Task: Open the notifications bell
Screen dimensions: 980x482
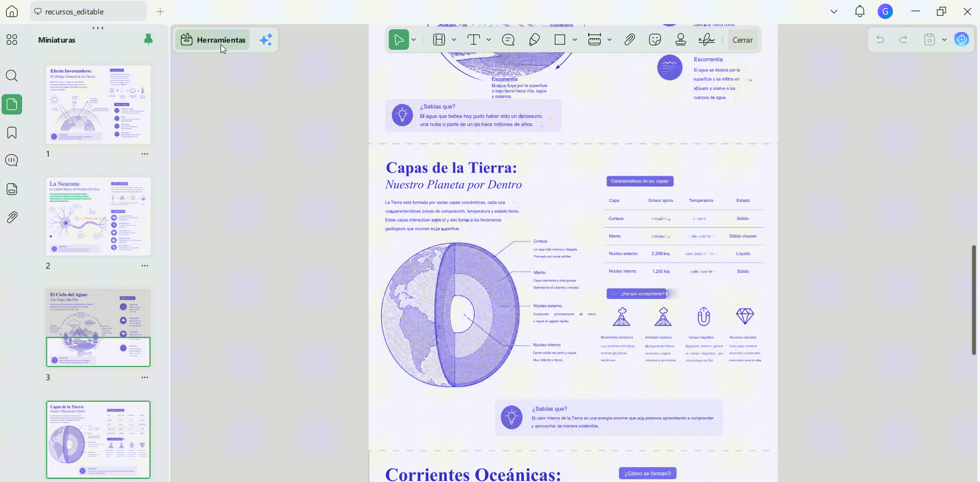Action: (860, 11)
